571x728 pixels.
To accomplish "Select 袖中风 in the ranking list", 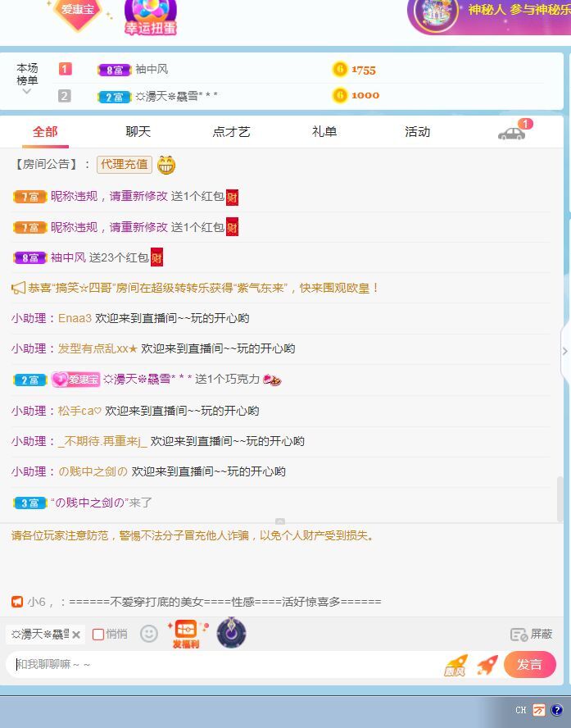I will click(x=152, y=70).
